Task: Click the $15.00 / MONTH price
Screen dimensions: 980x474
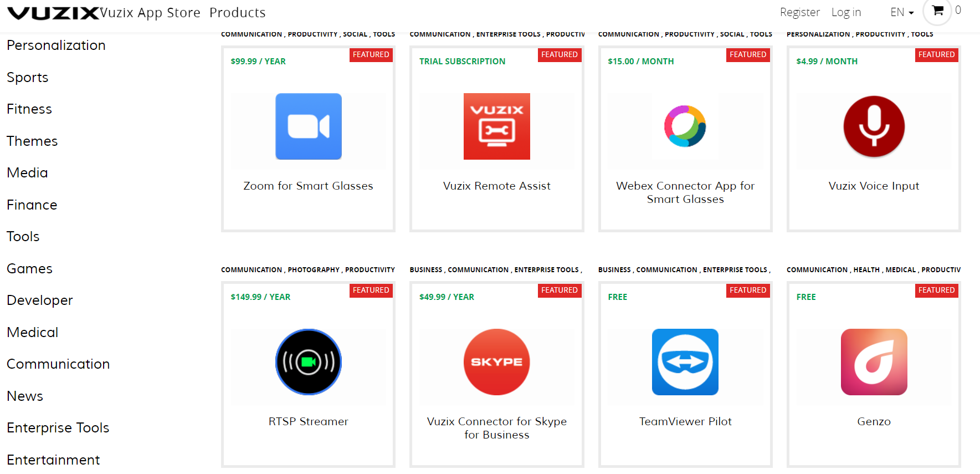Action: coord(641,62)
